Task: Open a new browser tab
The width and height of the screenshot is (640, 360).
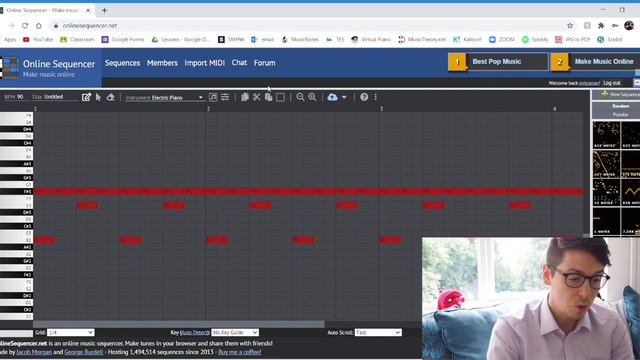Action: tap(104, 10)
